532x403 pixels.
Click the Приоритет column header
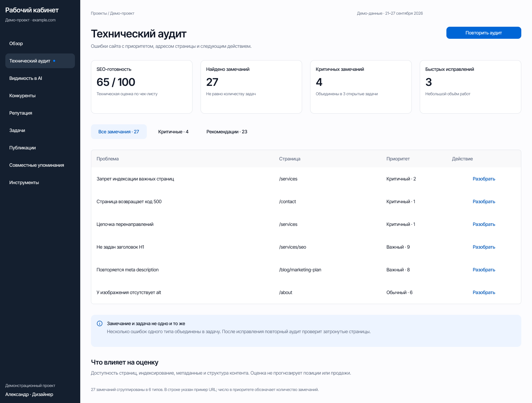pyautogui.click(x=398, y=159)
